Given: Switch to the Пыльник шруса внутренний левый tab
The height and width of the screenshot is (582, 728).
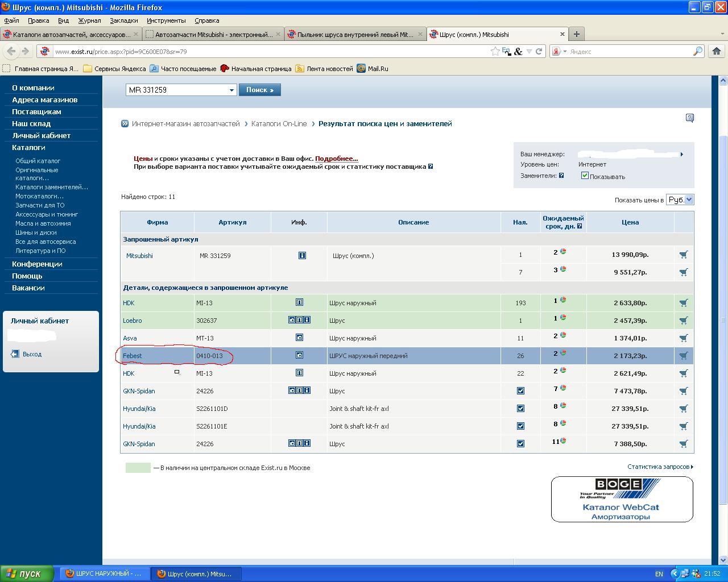Looking at the screenshot, I should [355, 35].
